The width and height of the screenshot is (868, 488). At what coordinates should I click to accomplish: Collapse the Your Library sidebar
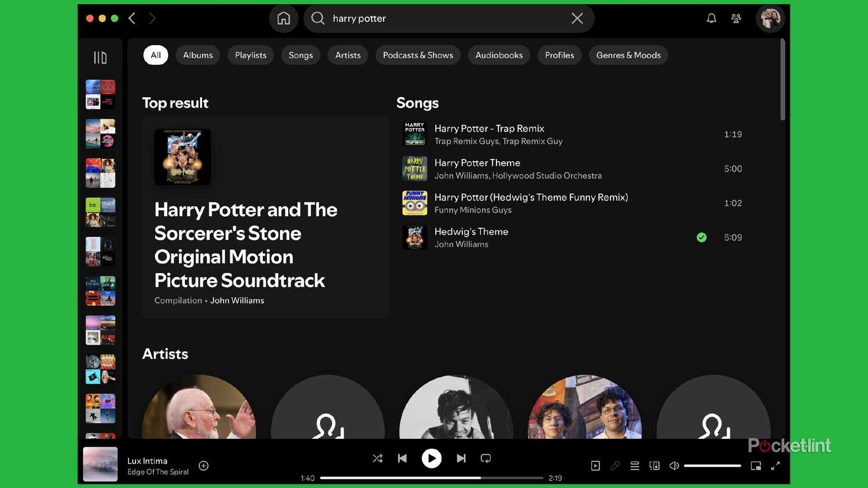pos(100,57)
